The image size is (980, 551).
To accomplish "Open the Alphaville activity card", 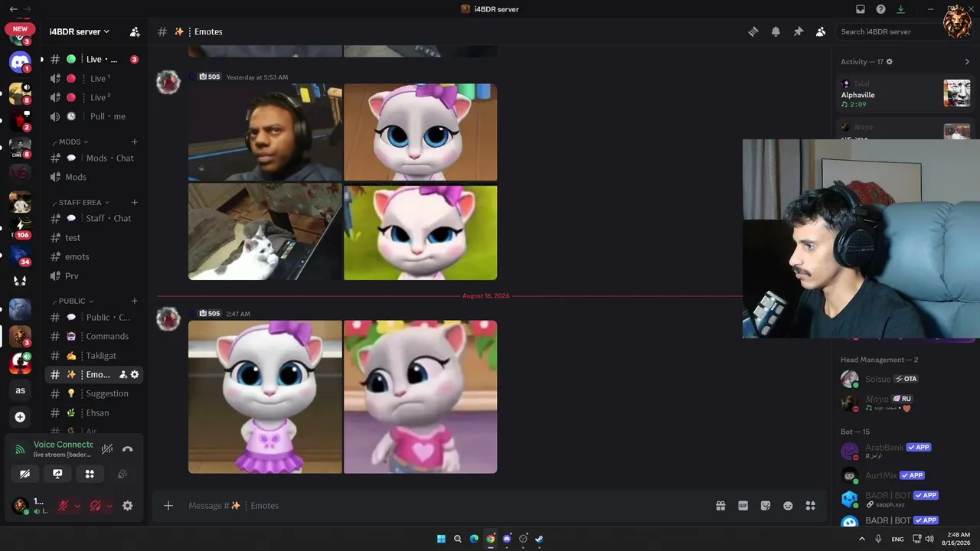I will pyautogui.click(x=905, y=93).
